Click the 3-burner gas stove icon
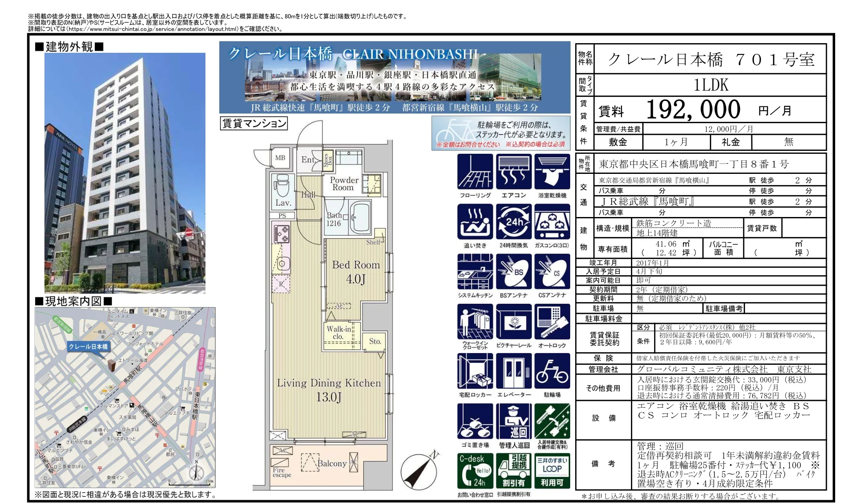Image resolution: width=862 pixels, height=504 pixels. pyautogui.click(x=552, y=222)
